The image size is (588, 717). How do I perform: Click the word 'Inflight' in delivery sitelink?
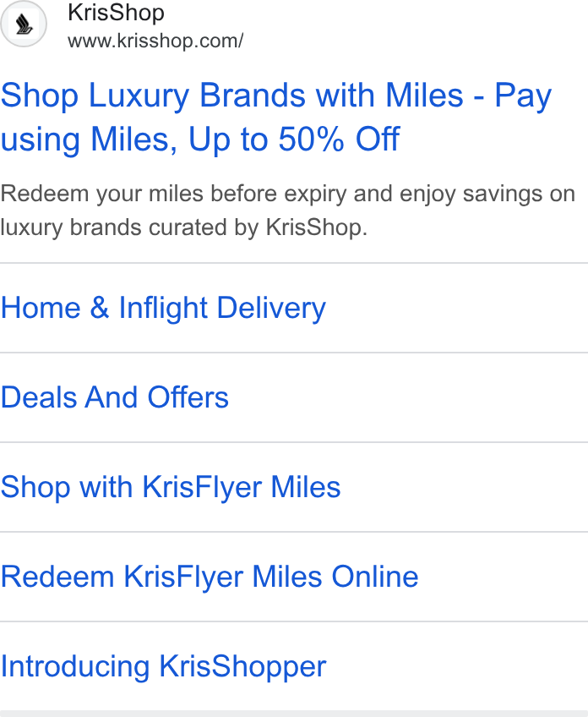(163, 307)
